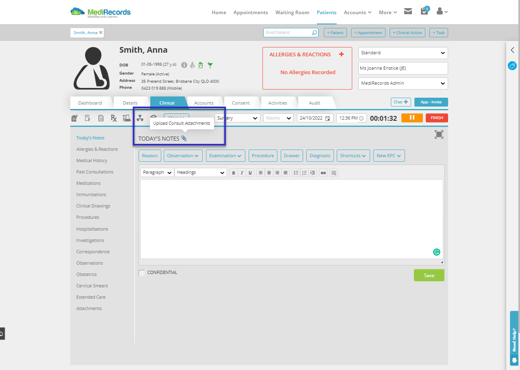Switch to the Activities tab

278,103
